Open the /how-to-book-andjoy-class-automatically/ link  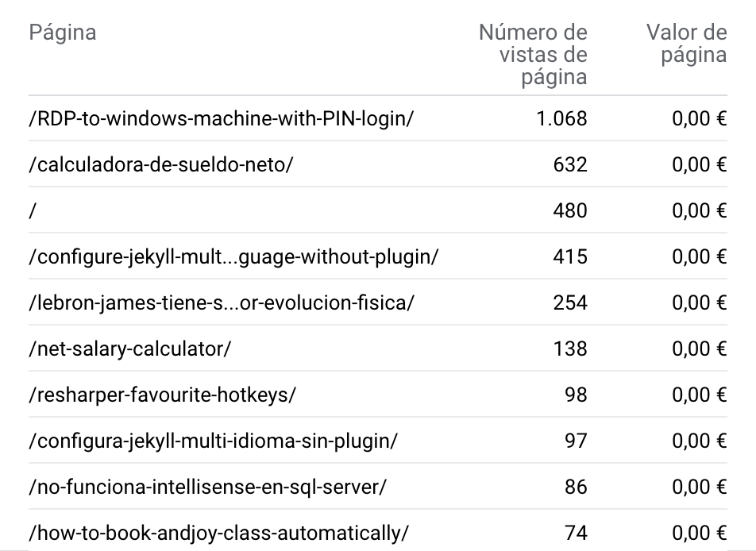point(218,533)
